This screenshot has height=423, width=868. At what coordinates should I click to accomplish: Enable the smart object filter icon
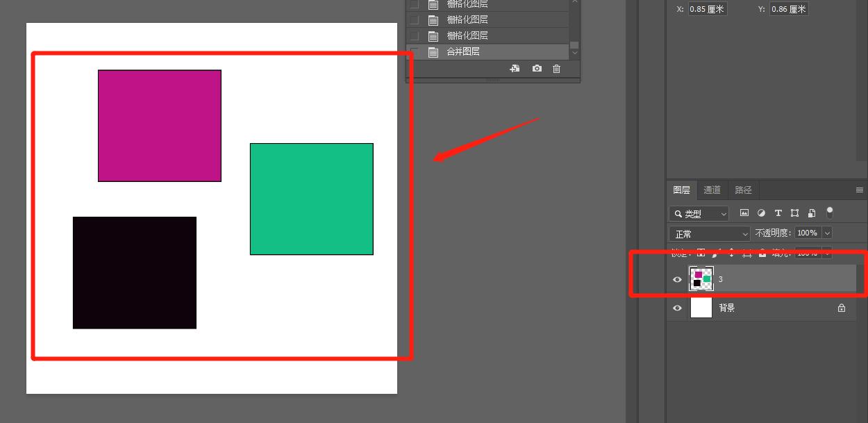click(x=811, y=213)
